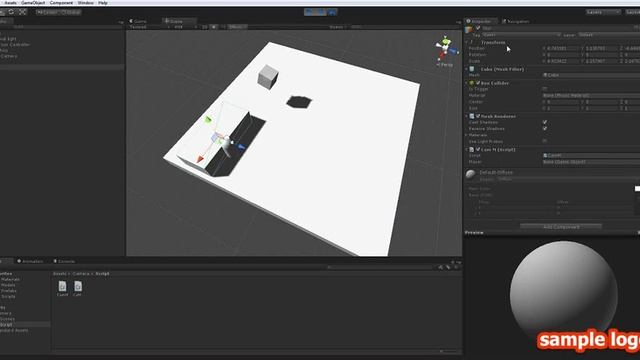Image resolution: width=640 pixels, height=360 pixels.
Task: Open the Textured draw mode dropdown
Action: [149, 27]
